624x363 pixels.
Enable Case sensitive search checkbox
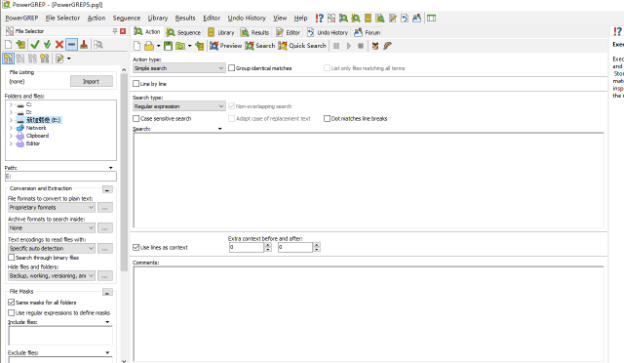pyautogui.click(x=136, y=118)
